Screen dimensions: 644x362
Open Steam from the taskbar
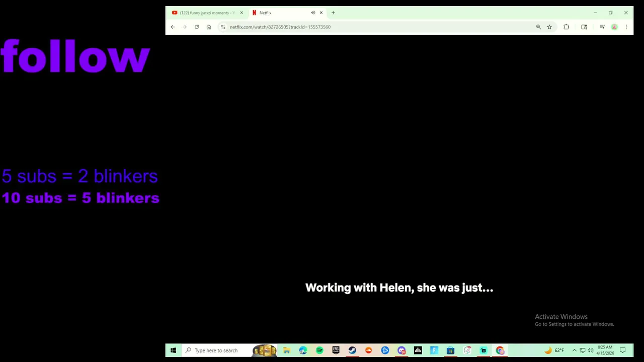tap(352, 350)
